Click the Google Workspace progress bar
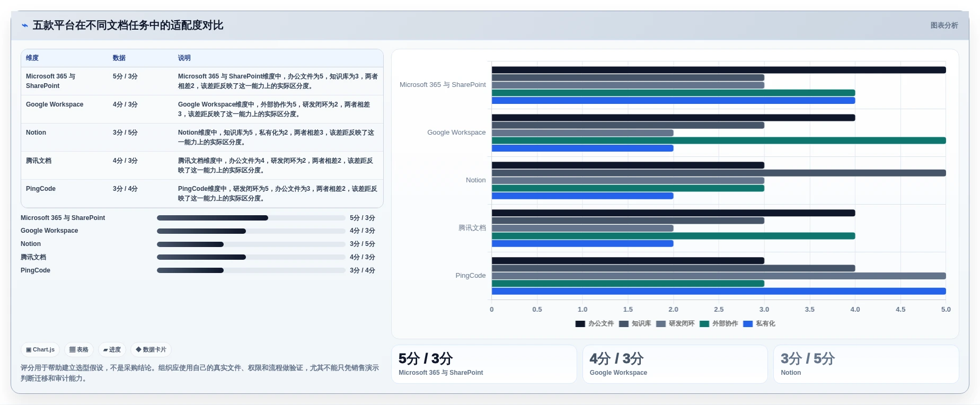The width and height of the screenshot is (980, 405). tap(251, 231)
